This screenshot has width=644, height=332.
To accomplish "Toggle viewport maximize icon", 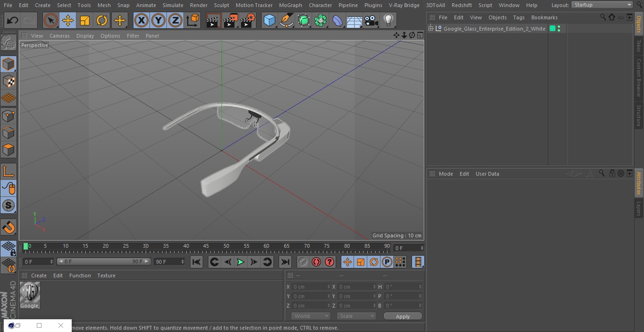I will 420,35.
